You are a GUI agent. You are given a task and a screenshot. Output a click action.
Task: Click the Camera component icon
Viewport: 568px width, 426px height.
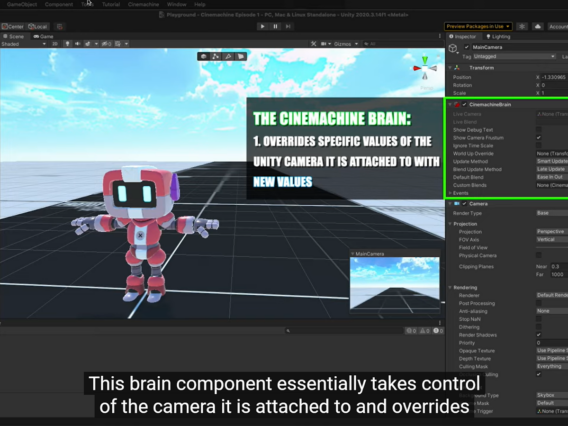pyautogui.click(x=457, y=204)
